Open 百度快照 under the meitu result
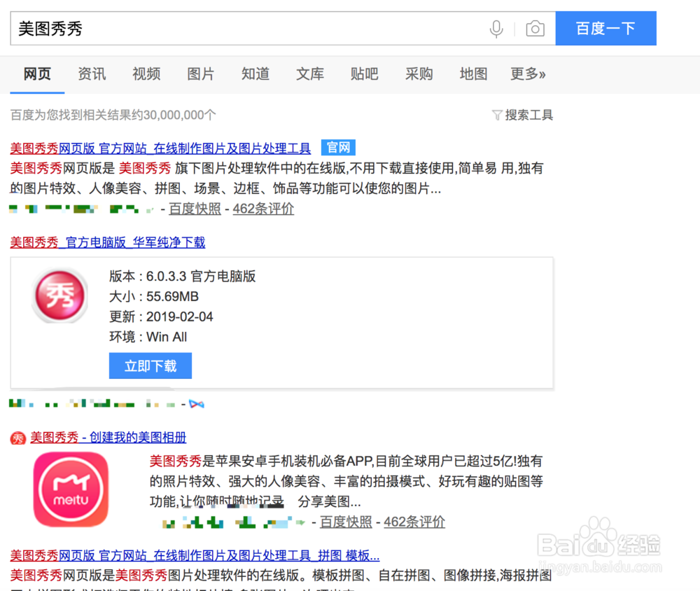 [346, 522]
